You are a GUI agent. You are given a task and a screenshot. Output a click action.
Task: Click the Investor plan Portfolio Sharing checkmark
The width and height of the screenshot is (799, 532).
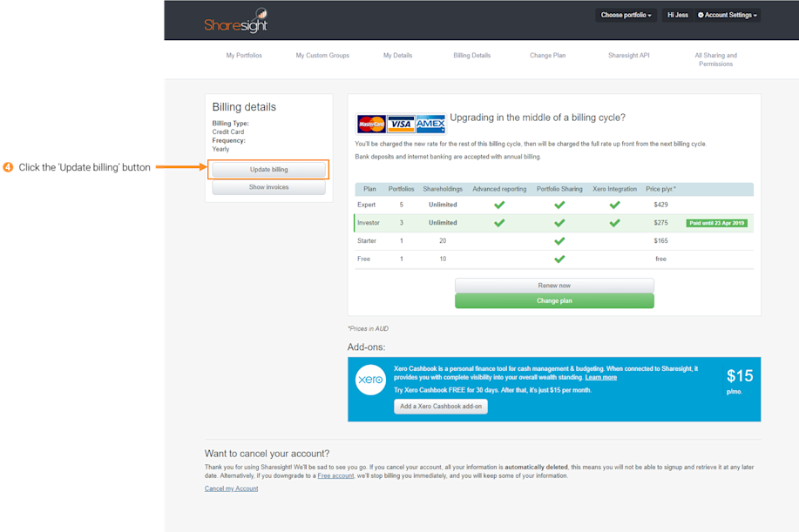[559, 223]
